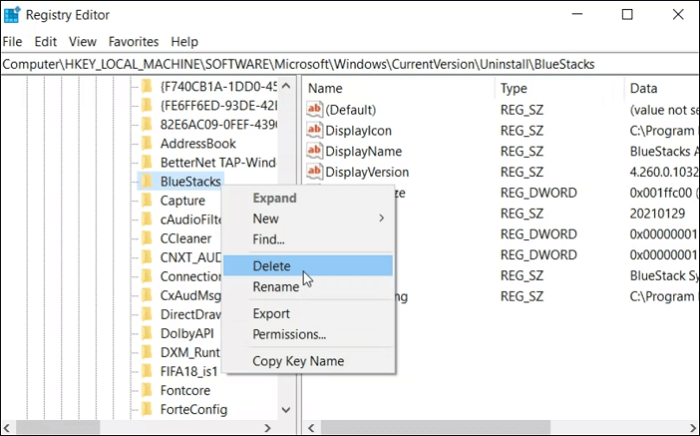
Task: Click the BlueStacks folder icon in tree
Action: (147, 181)
